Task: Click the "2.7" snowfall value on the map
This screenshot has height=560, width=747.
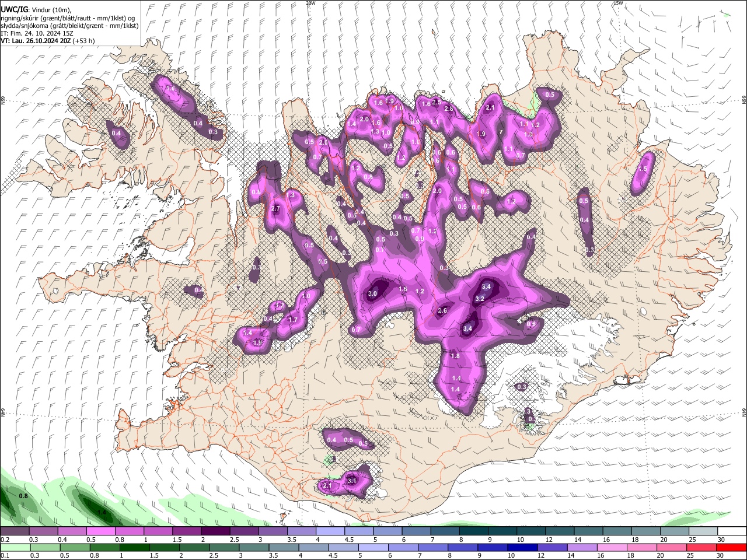Action: click(276, 208)
